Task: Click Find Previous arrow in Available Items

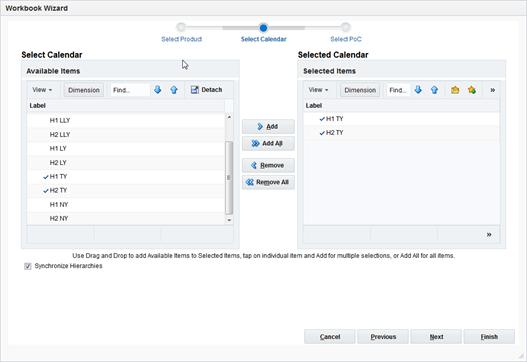Action: [174, 90]
